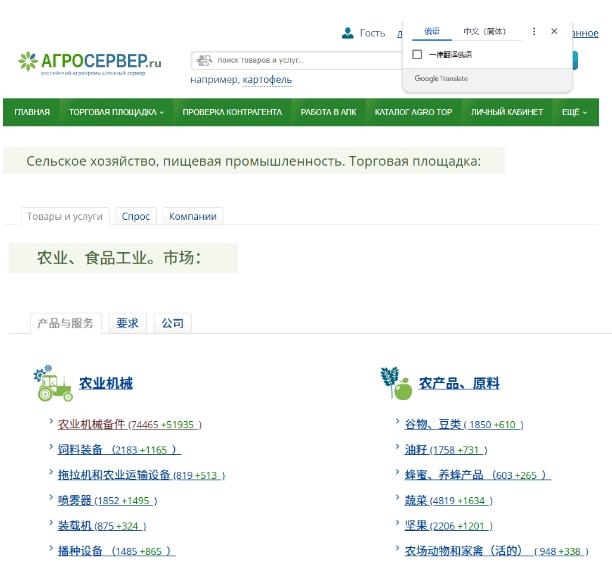This screenshot has width=612, height=565.
Task: Expand the ЕЩЁ navigation dropdown
Action: tap(573, 112)
